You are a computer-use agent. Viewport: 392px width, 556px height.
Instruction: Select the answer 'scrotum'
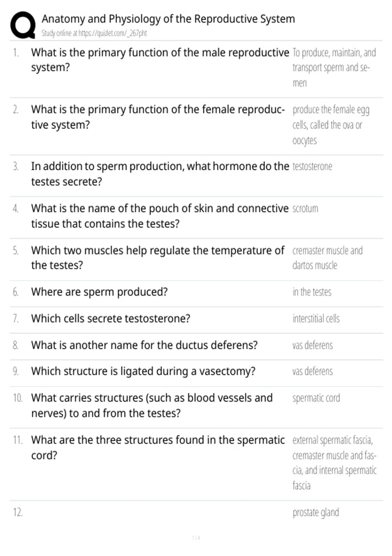(305, 208)
